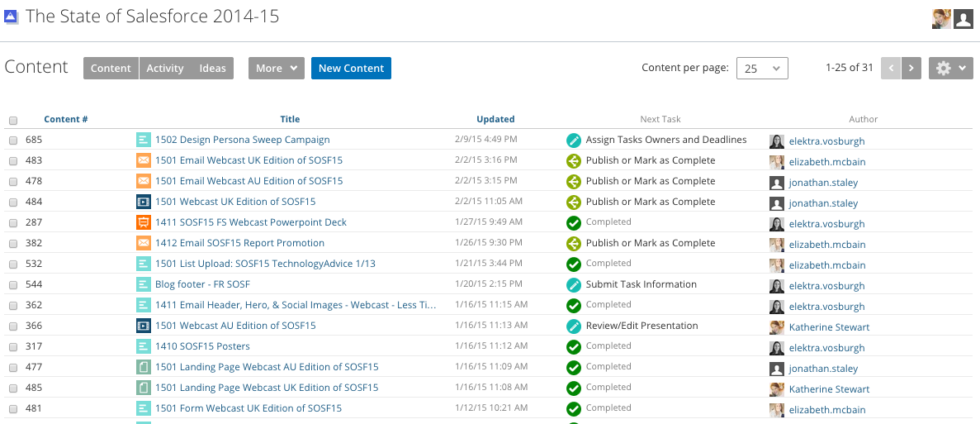Click the publish arrow icon on row 478
The image size is (980, 424).
[574, 181]
